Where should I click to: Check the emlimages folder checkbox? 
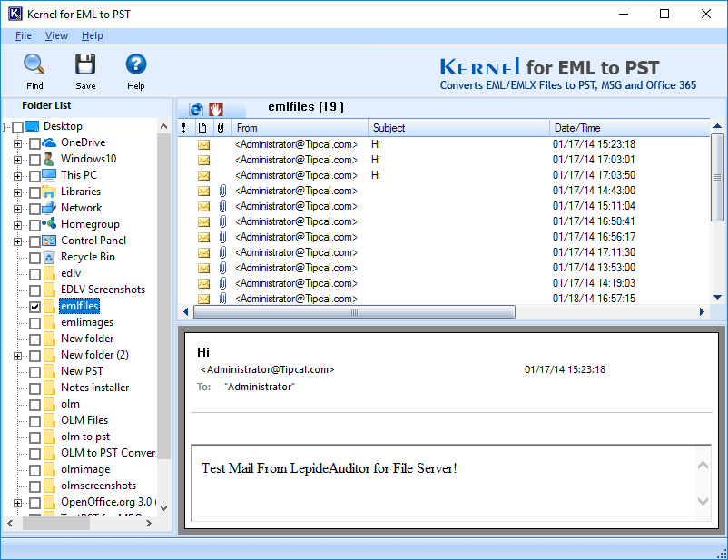pyautogui.click(x=34, y=323)
